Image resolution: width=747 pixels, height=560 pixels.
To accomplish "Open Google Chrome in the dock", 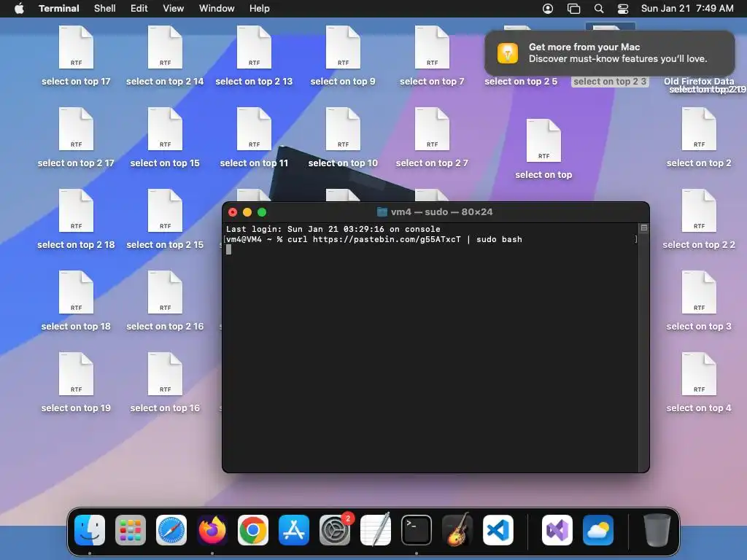I will click(253, 530).
